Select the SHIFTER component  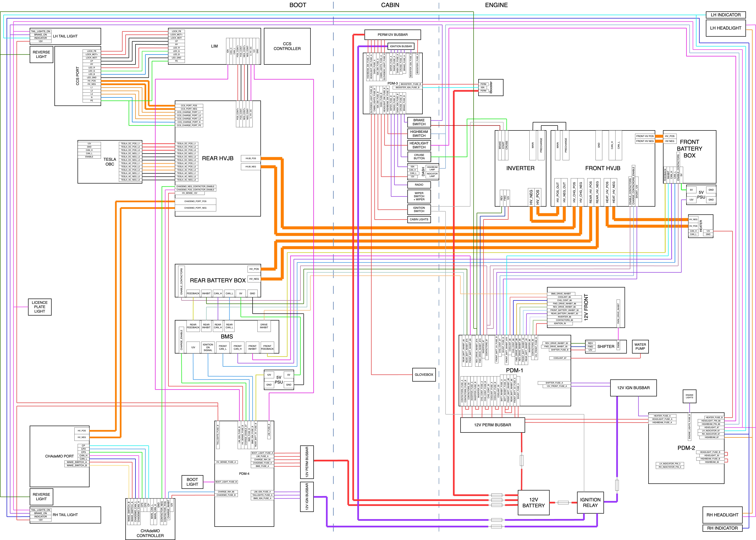pyautogui.click(x=605, y=346)
